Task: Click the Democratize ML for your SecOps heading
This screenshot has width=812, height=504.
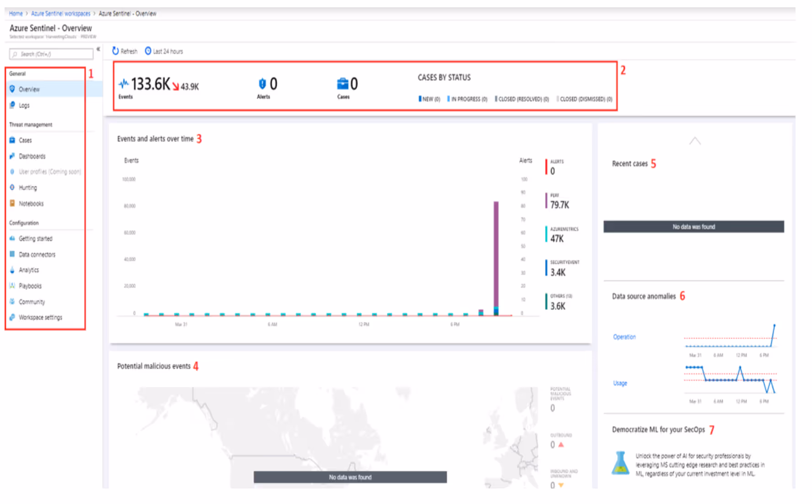Action: pyautogui.click(x=658, y=430)
